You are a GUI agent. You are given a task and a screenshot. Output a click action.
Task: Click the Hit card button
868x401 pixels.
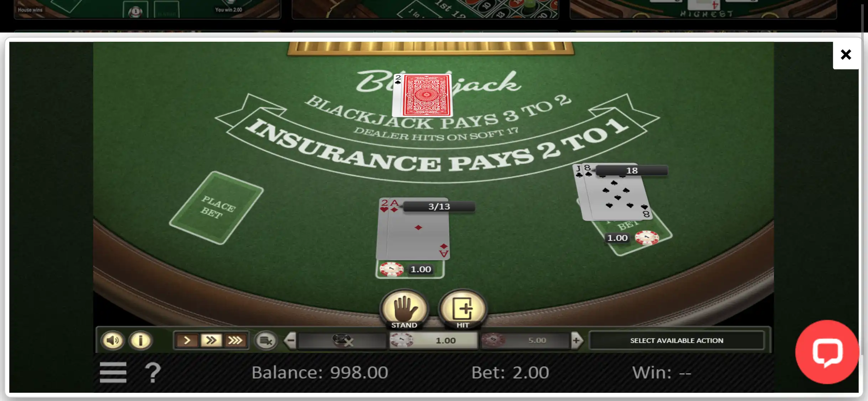(x=463, y=309)
